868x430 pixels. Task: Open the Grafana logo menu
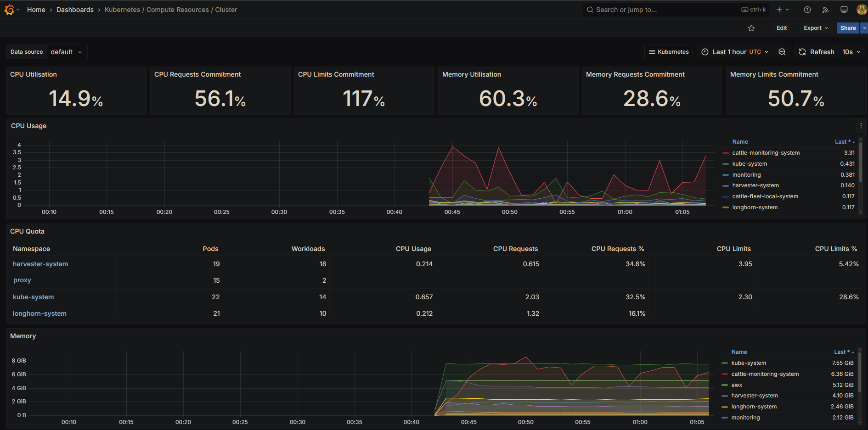[x=9, y=10]
